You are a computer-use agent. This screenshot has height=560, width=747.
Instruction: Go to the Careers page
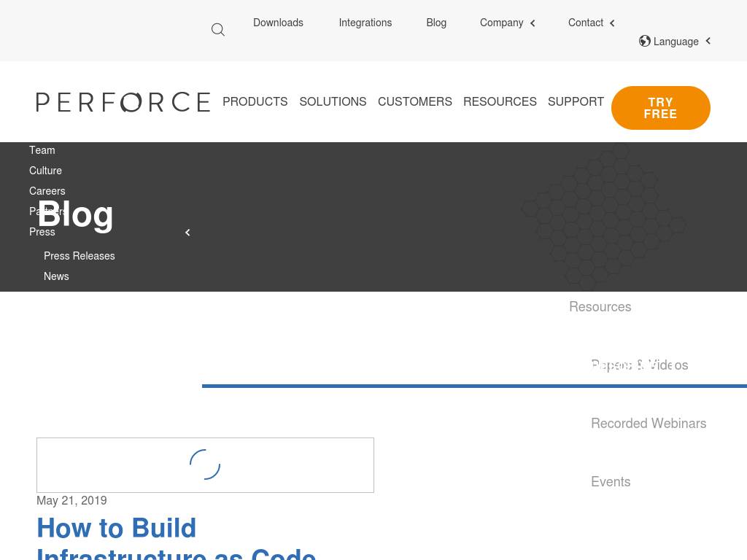47,191
